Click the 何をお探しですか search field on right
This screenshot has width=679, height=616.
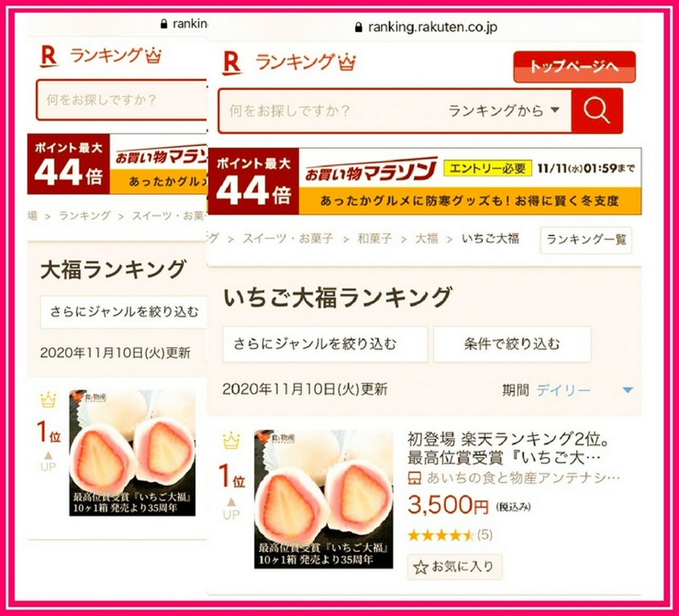click(331, 111)
